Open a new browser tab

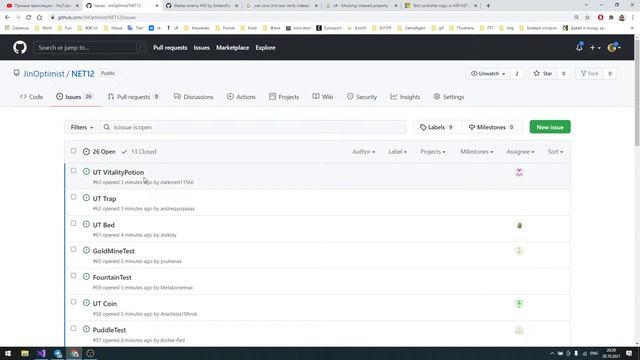[x=488, y=6]
